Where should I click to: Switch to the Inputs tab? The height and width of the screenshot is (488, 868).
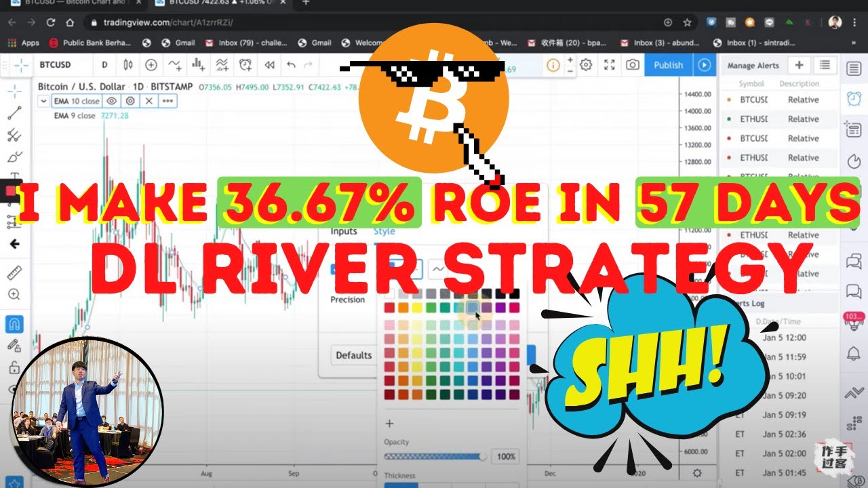tap(344, 231)
